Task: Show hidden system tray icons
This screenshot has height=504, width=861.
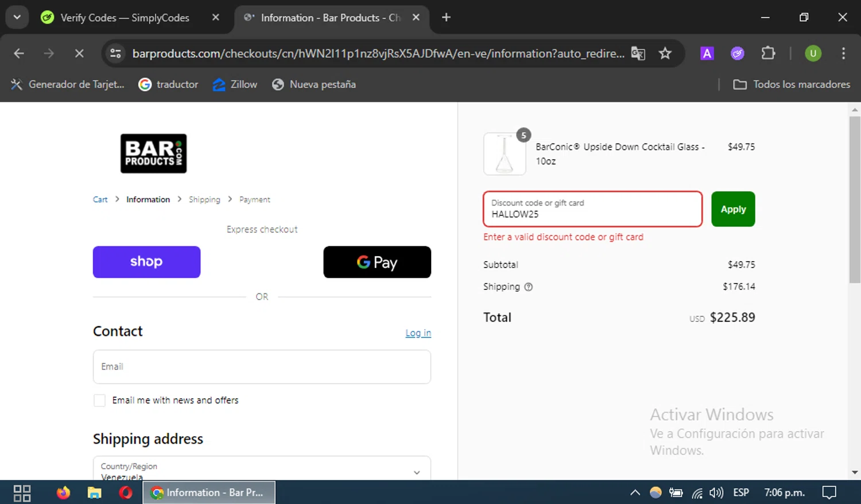Action: click(x=635, y=493)
